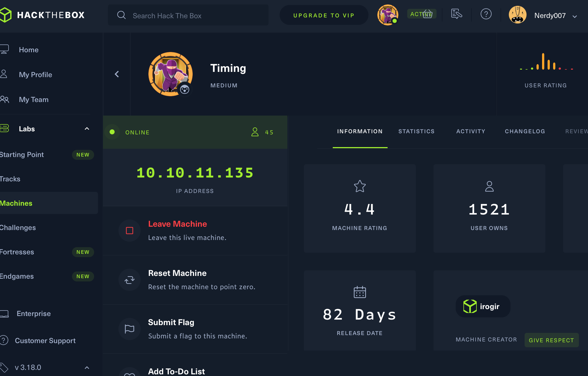Open creator irogir profile
This screenshot has width=588, height=376.
(483, 306)
